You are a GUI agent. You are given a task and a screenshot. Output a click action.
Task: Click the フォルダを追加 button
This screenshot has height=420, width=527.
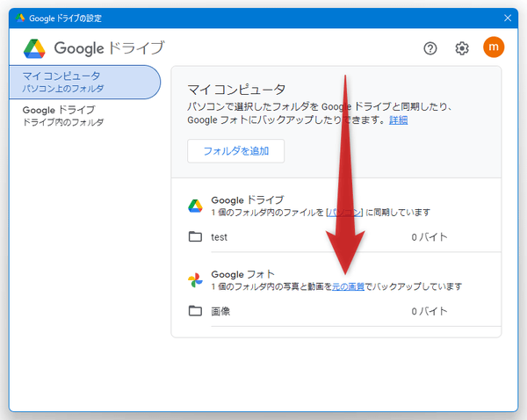(235, 151)
